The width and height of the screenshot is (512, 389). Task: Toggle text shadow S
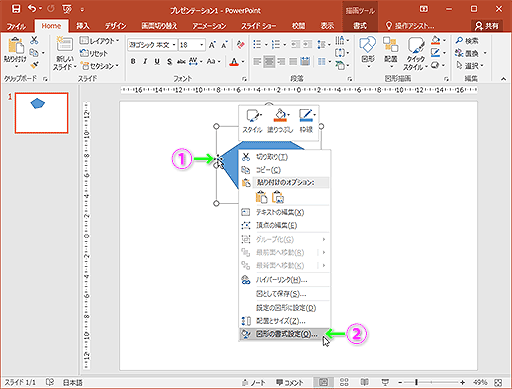(x=169, y=62)
